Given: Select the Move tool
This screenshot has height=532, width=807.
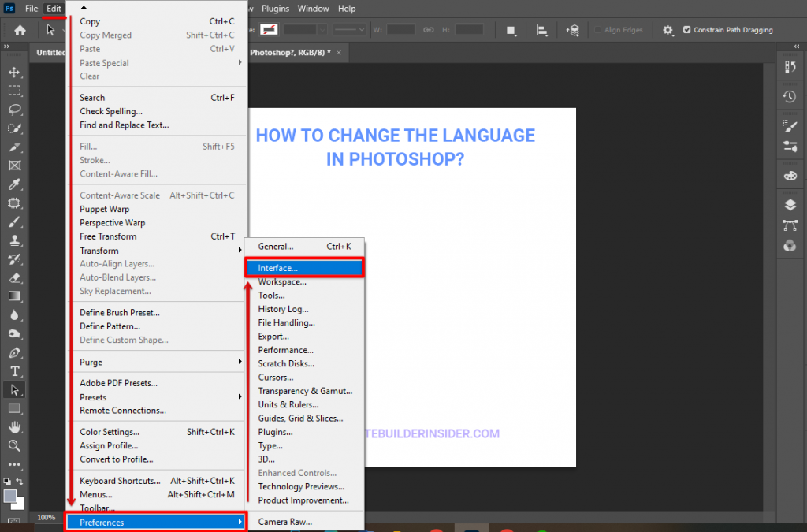Looking at the screenshot, I should pos(14,73).
